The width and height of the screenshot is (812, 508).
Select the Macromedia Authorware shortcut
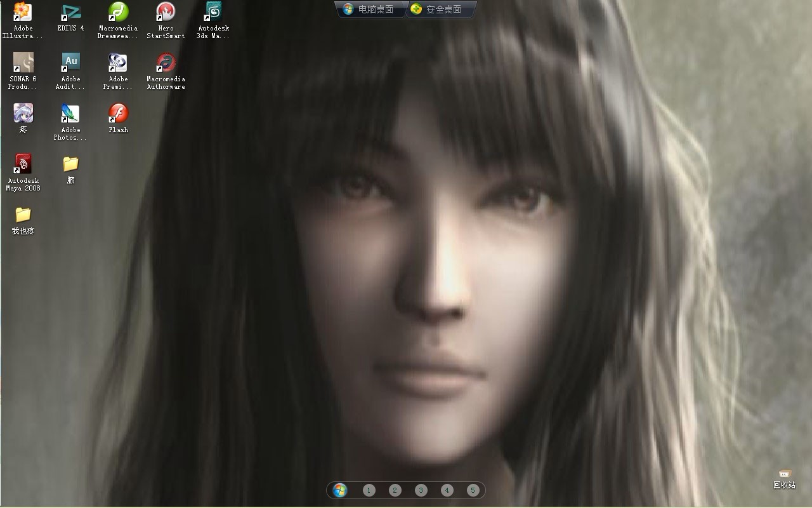[166, 63]
